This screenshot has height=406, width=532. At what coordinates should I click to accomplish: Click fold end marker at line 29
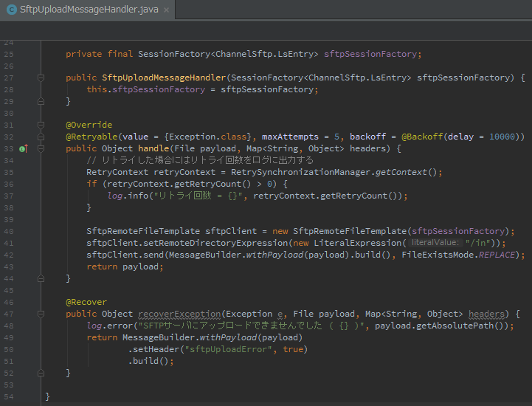pyautogui.click(x=41, y=102)
